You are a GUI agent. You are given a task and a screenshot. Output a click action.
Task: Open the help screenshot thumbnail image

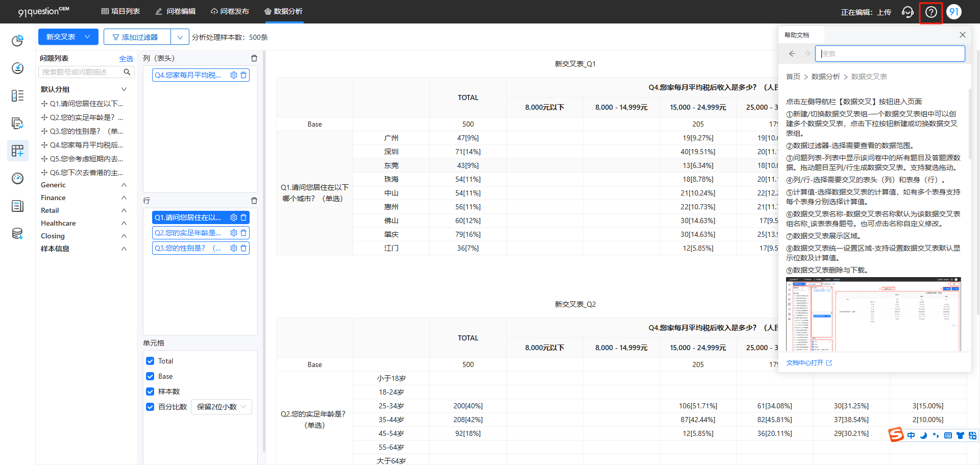pyautogui.click(x=873, y=314)
